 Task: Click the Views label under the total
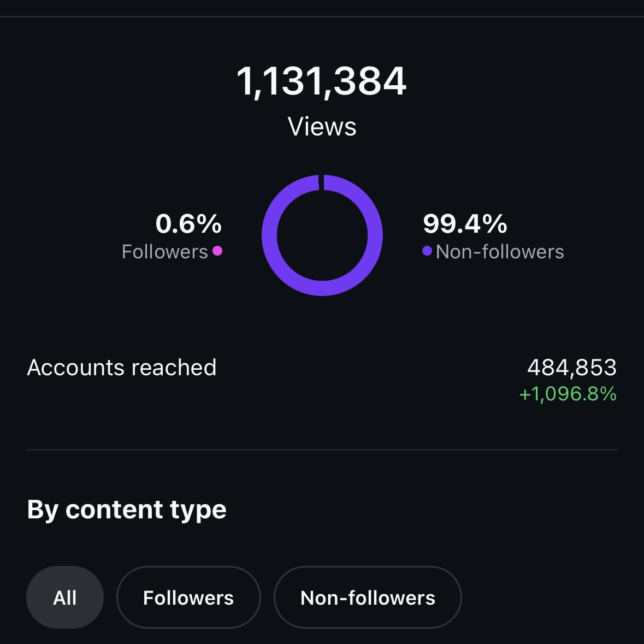point(322,127)
